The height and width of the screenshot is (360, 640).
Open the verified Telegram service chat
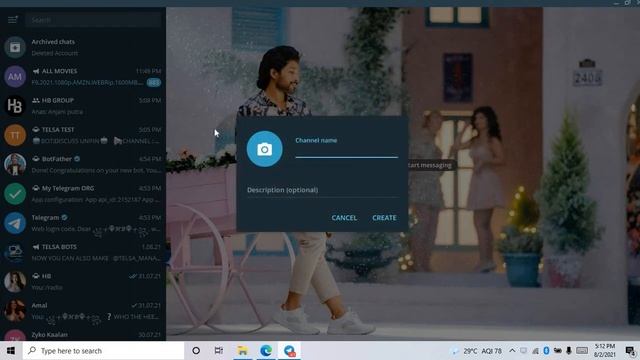click(x=83, y=223)
